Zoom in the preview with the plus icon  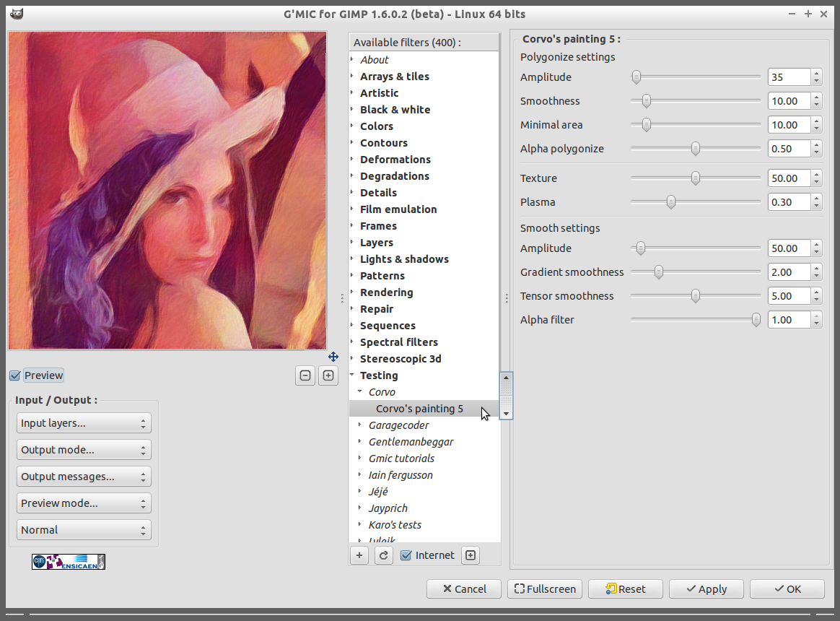click(x=328, y=375)
